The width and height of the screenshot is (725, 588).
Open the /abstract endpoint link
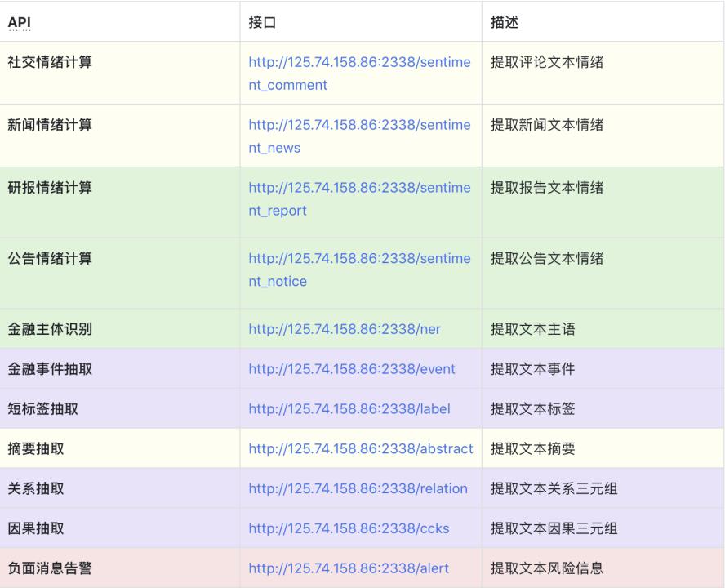360,448
